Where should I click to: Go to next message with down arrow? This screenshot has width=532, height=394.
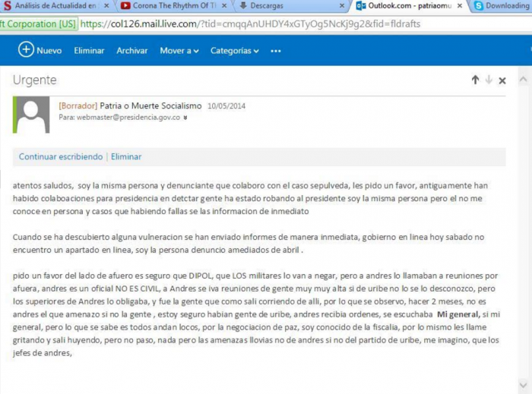click(489, 80)
